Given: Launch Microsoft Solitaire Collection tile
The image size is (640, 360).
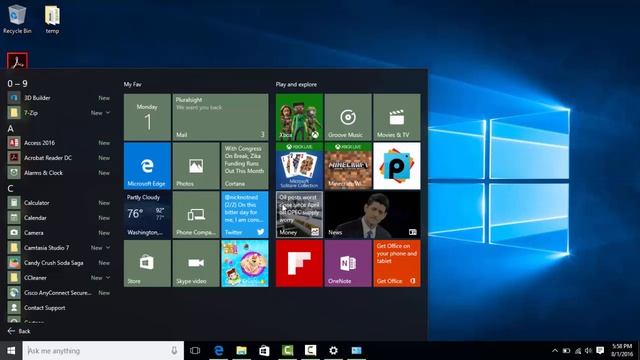Looking at the screenshot, I should [299, 166].
